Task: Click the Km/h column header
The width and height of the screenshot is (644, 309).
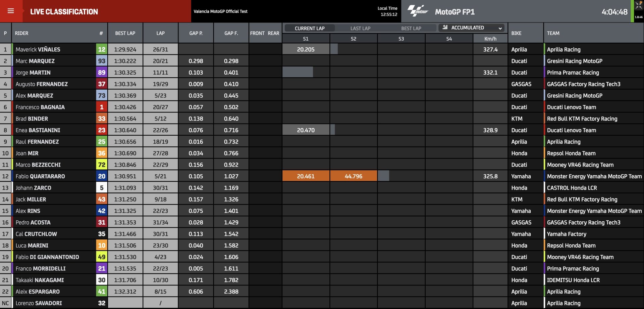Action: [490, 39]
